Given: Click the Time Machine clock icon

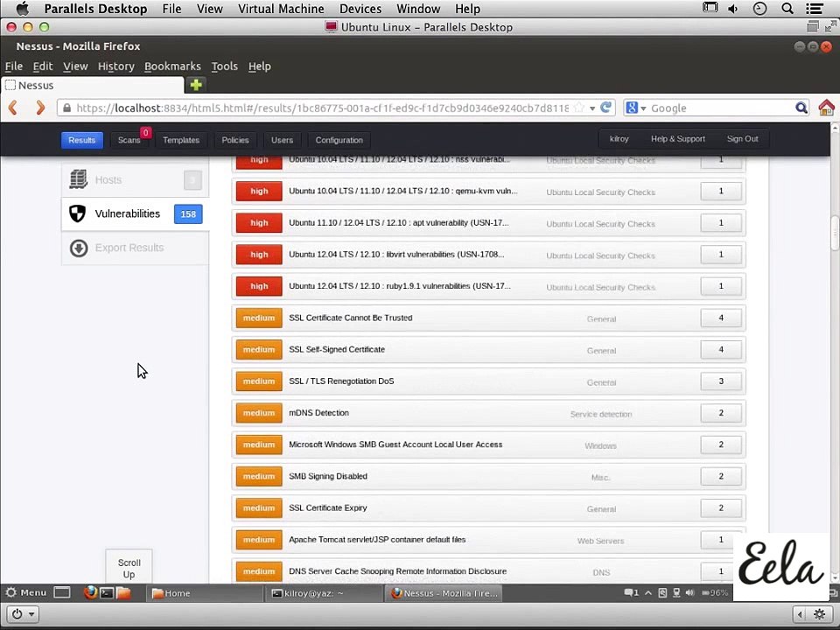Looking at the screenshot, I should tap(759, 9).
